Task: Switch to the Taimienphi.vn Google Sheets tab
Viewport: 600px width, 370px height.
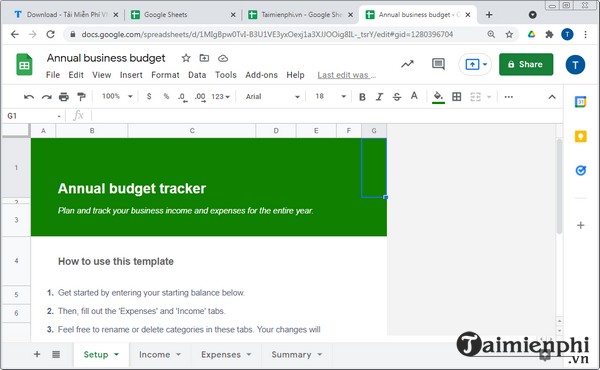Action: tap(300, 15)
